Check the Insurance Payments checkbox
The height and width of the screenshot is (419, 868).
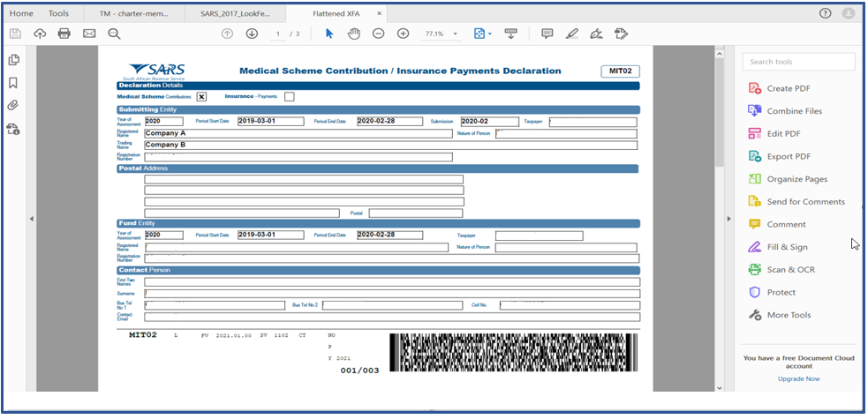290,97
